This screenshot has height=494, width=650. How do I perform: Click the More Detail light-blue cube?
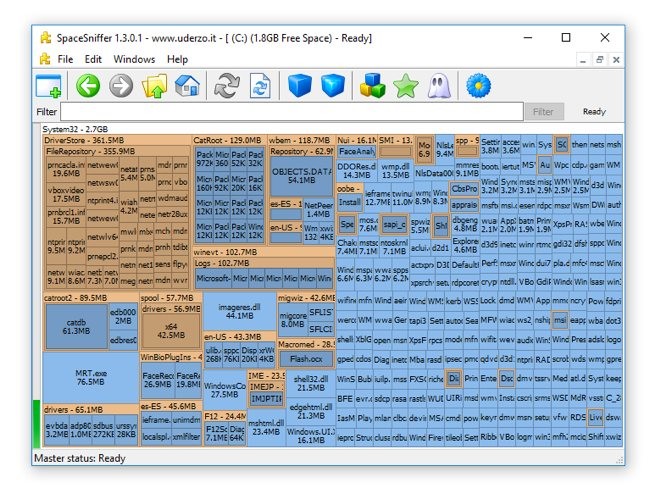click(332, 86)
